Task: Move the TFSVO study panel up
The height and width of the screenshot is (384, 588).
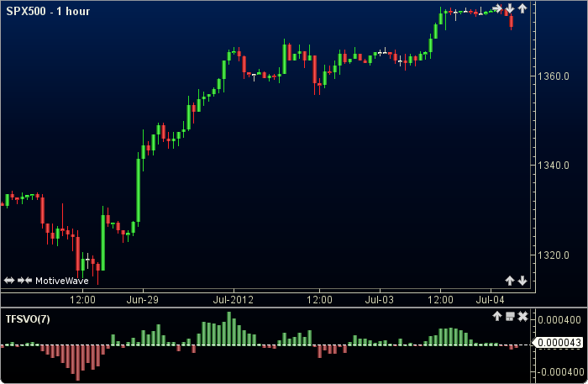Action: click(497, 317)
